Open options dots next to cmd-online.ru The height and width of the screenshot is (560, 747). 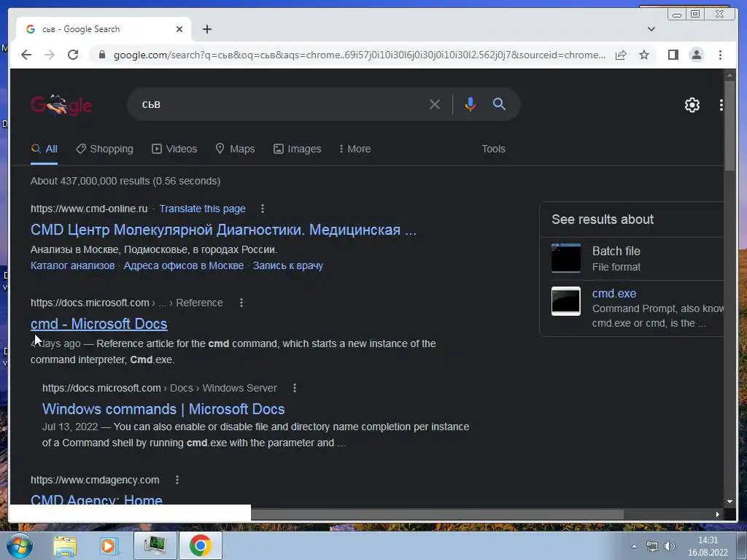263,209
